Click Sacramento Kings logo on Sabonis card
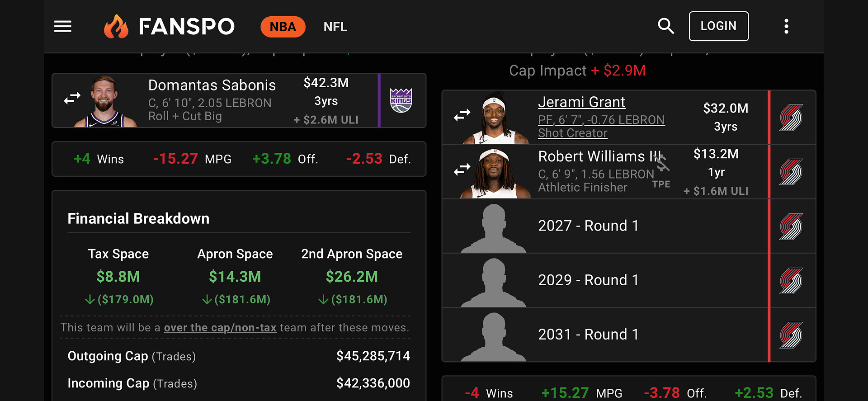Screen dimensions: 868x401 [401, 100]
